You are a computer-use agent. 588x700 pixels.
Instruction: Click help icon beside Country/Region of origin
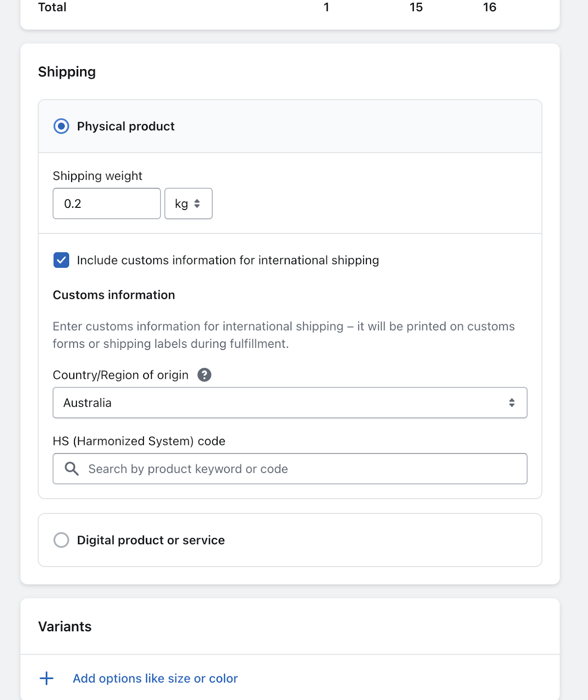click(204, 375)
